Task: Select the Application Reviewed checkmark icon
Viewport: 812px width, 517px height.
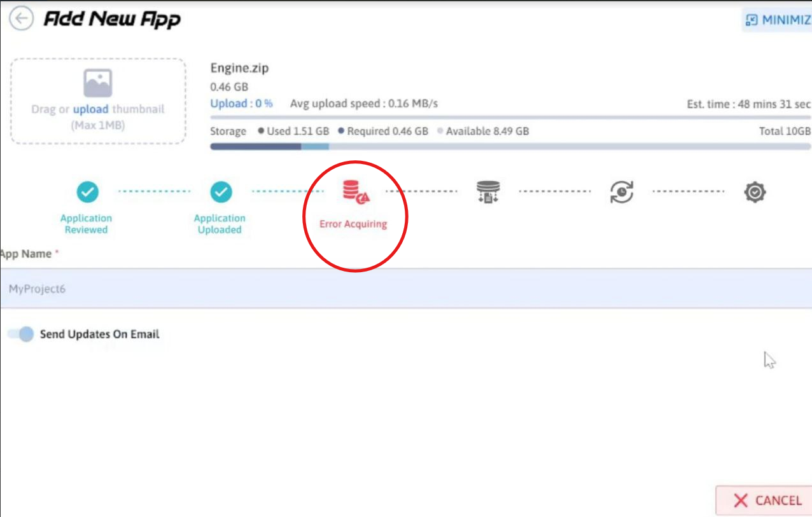Action: [x=87, y=191]
